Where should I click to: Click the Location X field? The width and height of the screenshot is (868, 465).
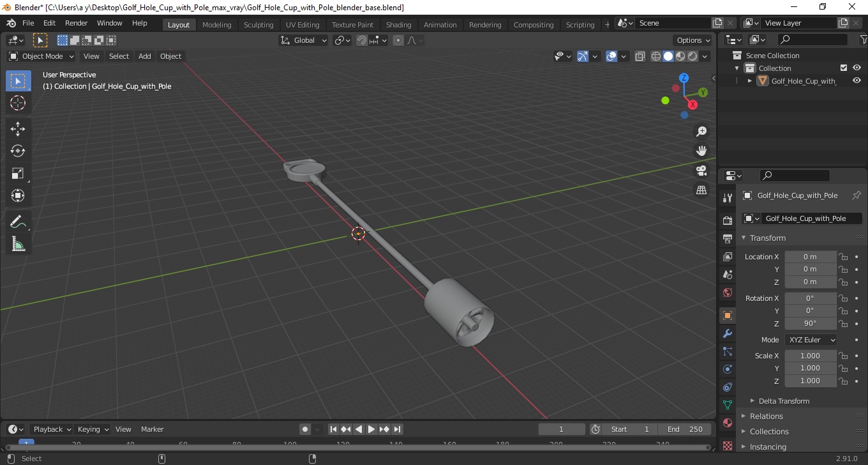810,257
